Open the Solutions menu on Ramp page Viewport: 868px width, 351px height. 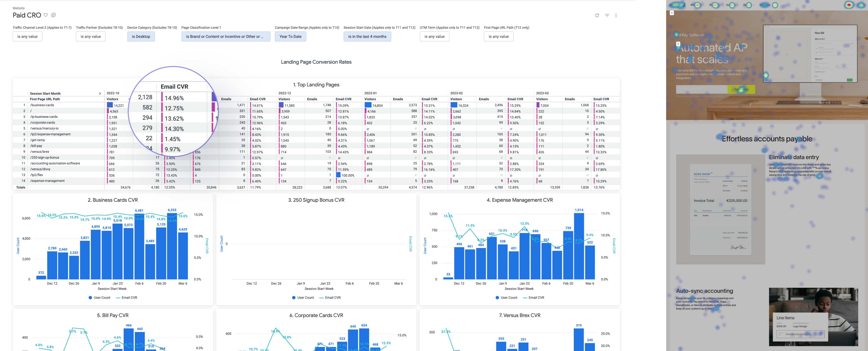pos(731,5)
